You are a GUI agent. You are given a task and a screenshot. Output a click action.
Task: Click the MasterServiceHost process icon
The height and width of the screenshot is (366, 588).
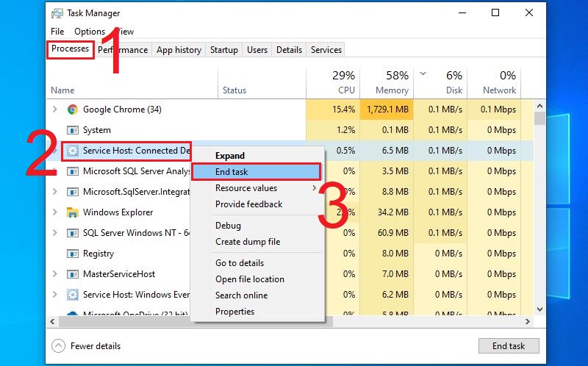coord(73,274)
